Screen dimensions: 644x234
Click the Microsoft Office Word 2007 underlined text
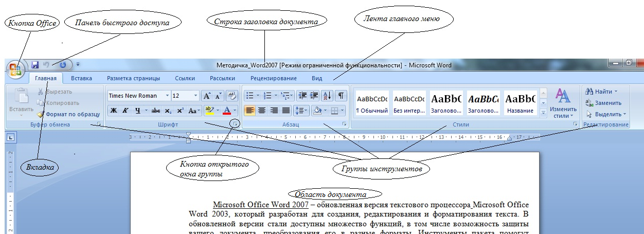[261, 204]
